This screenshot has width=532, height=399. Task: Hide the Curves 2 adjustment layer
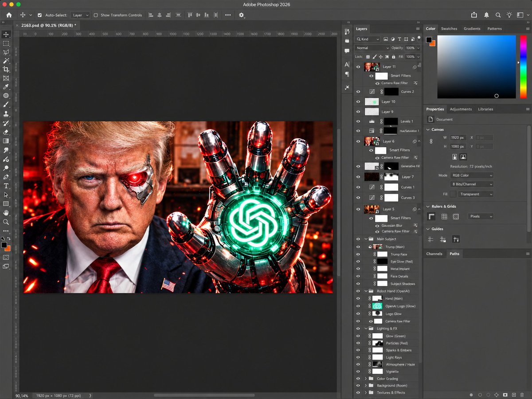click(358, 92)
